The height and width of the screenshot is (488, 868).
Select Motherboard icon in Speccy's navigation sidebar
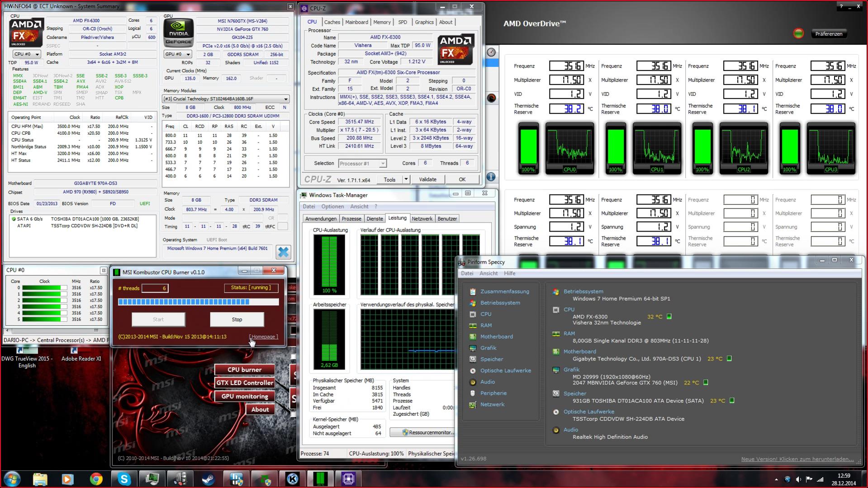tap(473, 337)
